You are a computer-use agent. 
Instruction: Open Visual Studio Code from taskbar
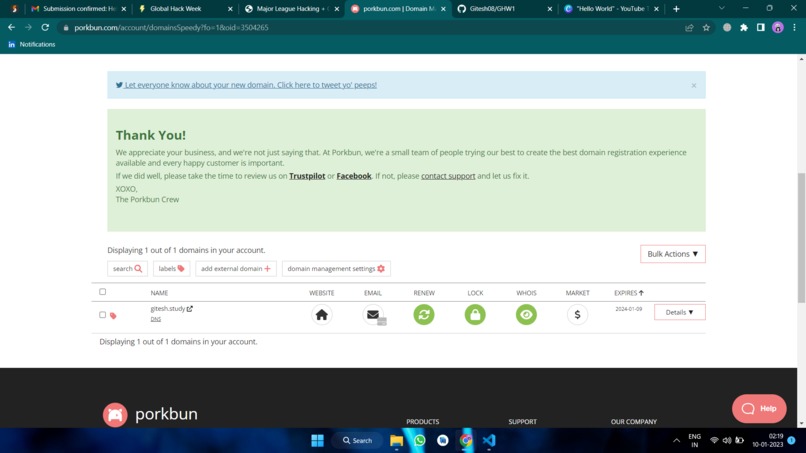point(489,441)
